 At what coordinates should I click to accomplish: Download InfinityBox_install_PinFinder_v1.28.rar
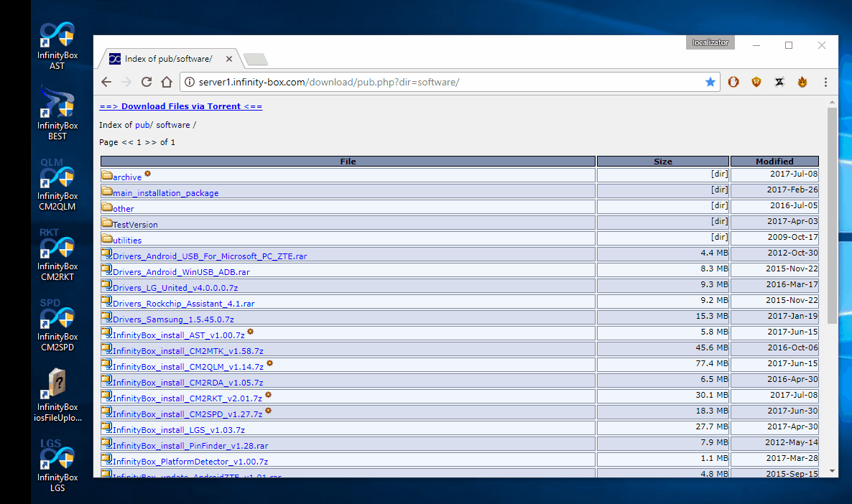tap(190, 445)
